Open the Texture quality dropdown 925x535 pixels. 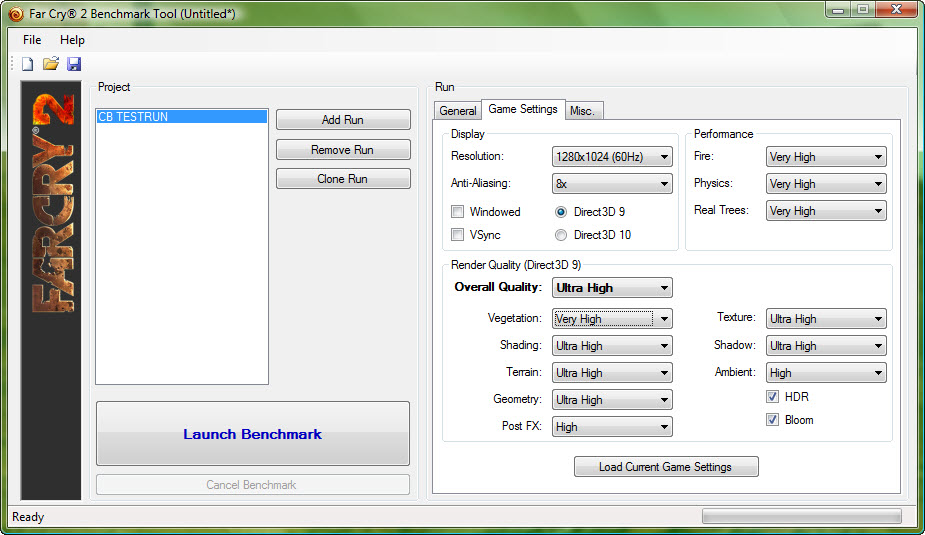coord(826,319)
